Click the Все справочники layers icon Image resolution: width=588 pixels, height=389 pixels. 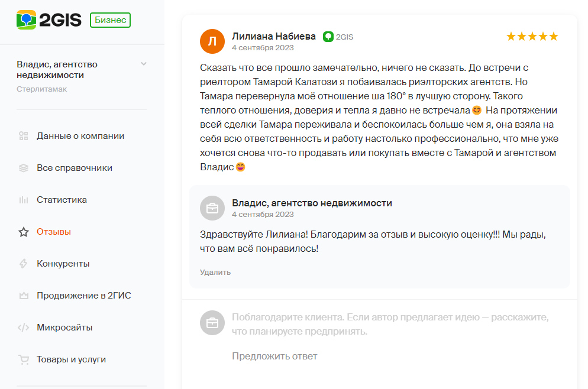24,168
